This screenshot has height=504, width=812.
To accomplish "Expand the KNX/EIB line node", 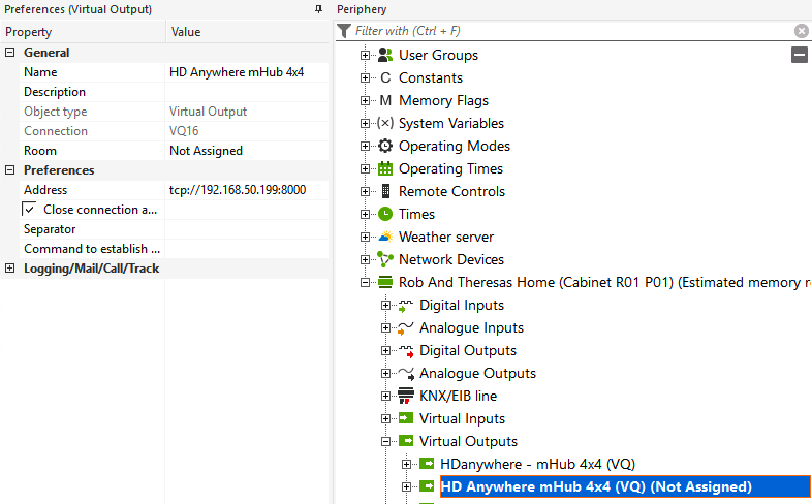I will coord(386,396).
